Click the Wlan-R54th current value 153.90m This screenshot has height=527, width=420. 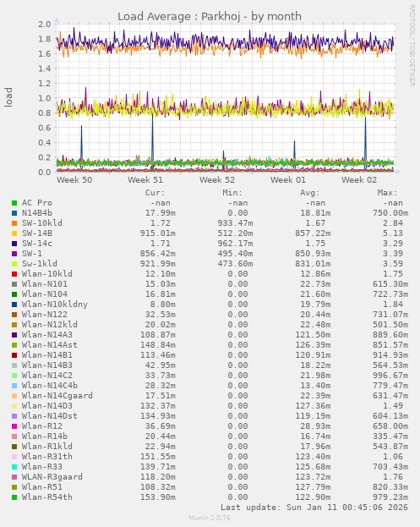(158, 497)
